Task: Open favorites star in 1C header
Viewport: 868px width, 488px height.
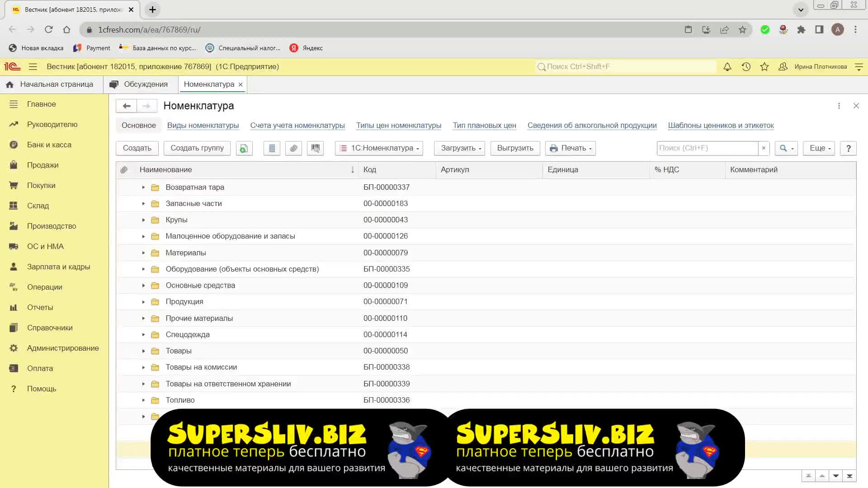Action: (764, 67)
